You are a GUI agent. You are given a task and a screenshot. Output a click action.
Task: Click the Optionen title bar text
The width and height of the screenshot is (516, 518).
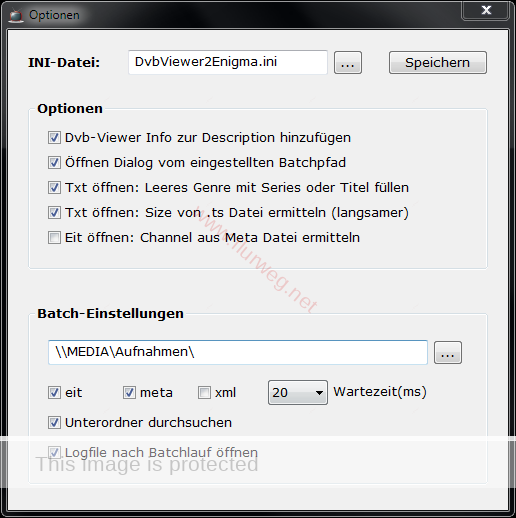[x=54, y=15]
